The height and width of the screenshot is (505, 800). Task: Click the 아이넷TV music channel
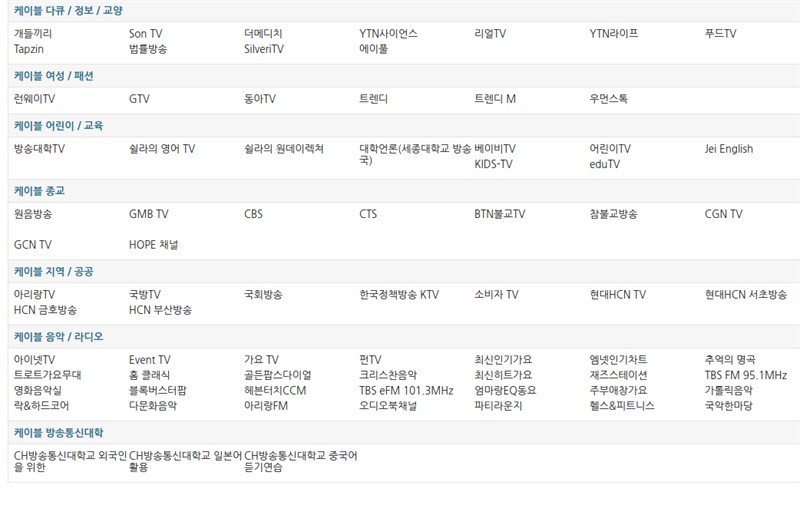[34, 360]
